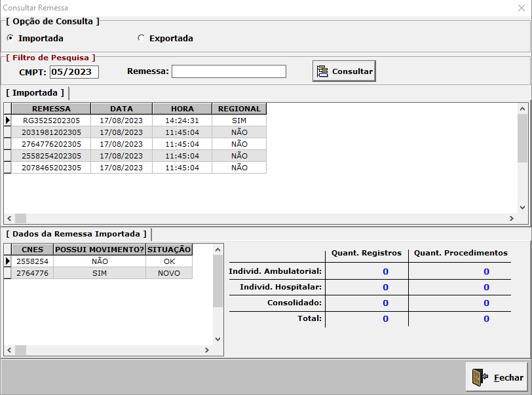
Task: Click the row selector for remessa 2764776202305
Action: [x=7, y=144]
